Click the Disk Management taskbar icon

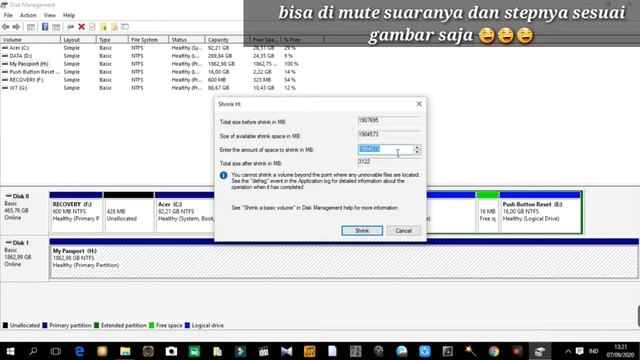coord(540,351)
